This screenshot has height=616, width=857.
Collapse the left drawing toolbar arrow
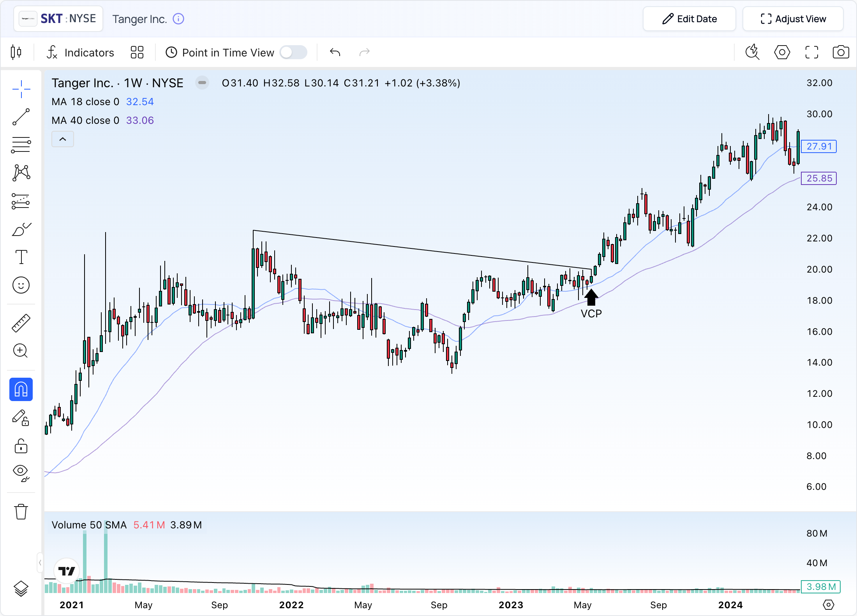40,563
